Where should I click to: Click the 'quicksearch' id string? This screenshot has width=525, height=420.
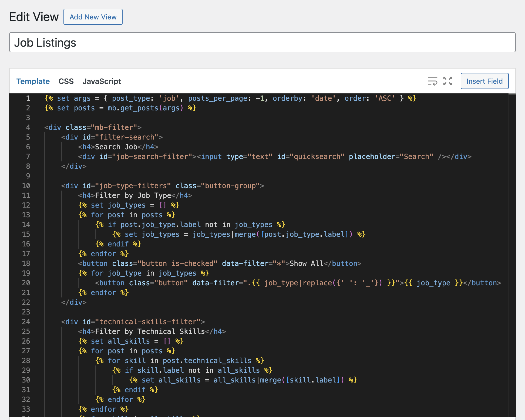tap(317, 157)
